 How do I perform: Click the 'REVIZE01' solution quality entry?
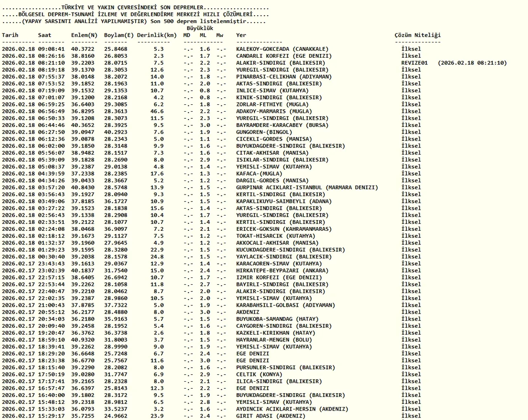(414, 63)
